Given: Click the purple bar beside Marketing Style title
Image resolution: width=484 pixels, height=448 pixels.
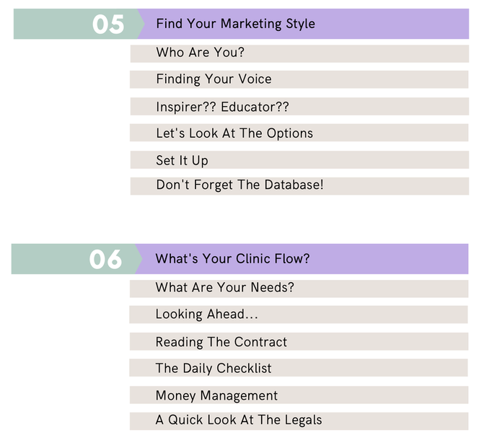Looking at the screenshot, I should click(x=392, y=24).
